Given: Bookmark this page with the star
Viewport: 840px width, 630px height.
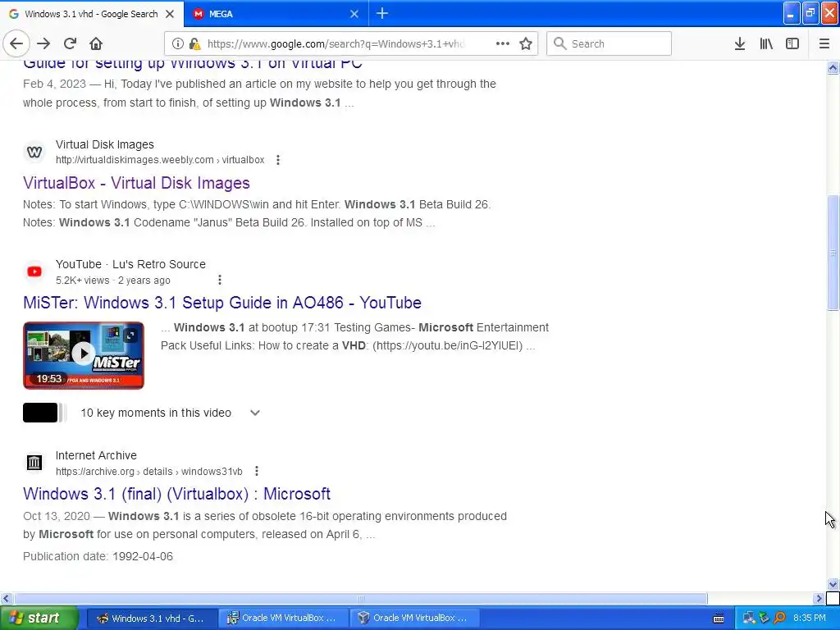Looking at the screenshot, I should (x=526, y=44).
